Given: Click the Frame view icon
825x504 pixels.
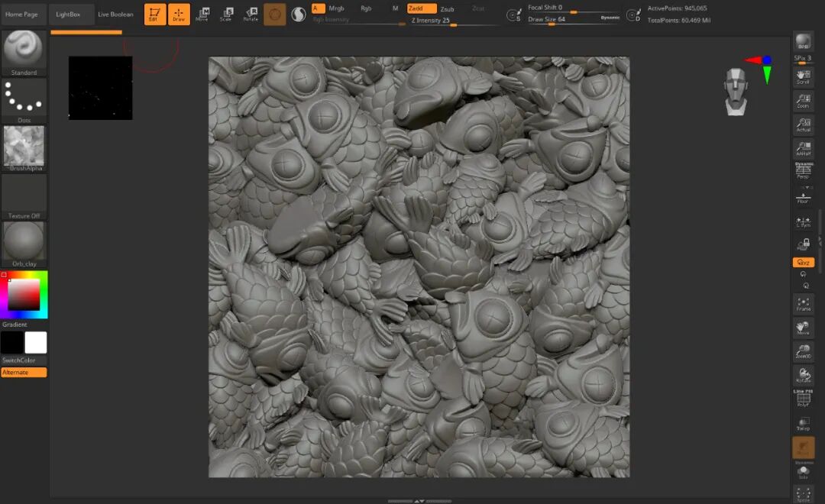Looking at the screenshot, I should click(x=803, y=304).
